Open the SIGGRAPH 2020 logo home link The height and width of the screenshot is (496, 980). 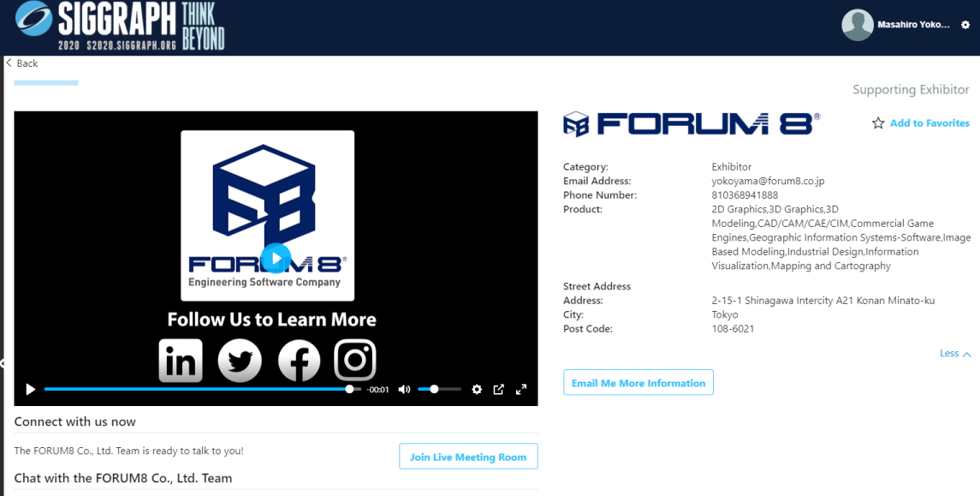(x=119, y=26)
